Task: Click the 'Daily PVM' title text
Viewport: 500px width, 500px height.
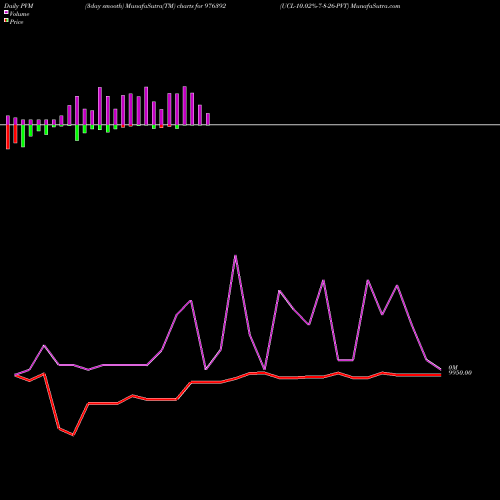Action: [19, 6]
